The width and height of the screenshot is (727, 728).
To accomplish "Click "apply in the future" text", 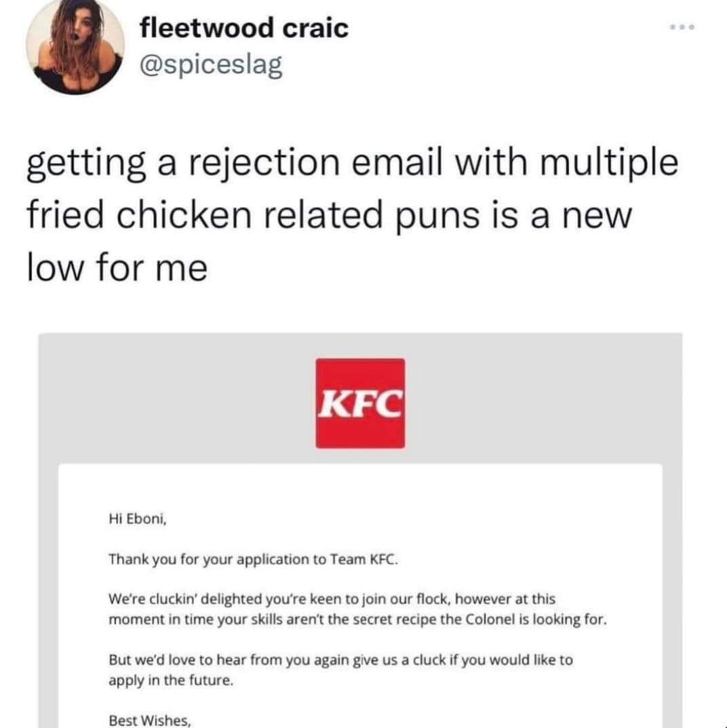I will pyautogui.click(x=171, y=680).
